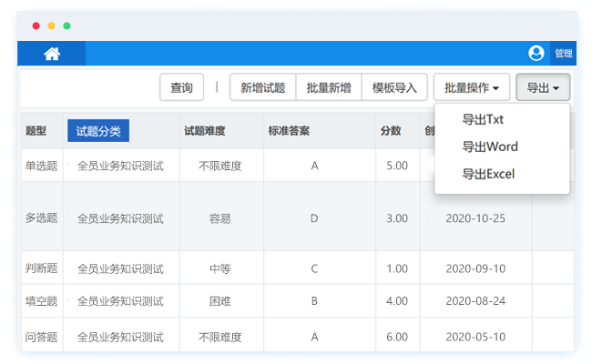Click the 分数 column header
The width and height of the screenshot is (592, 364).
point(390,131)
